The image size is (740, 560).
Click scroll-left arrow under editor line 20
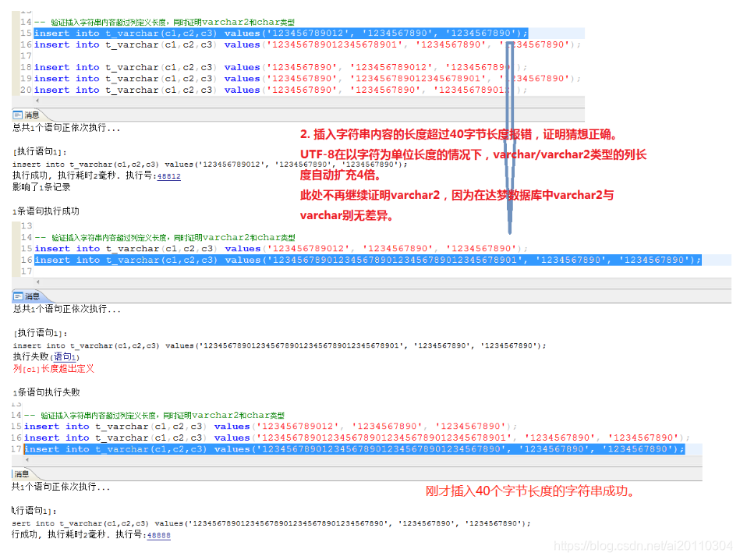click(37, 101)
